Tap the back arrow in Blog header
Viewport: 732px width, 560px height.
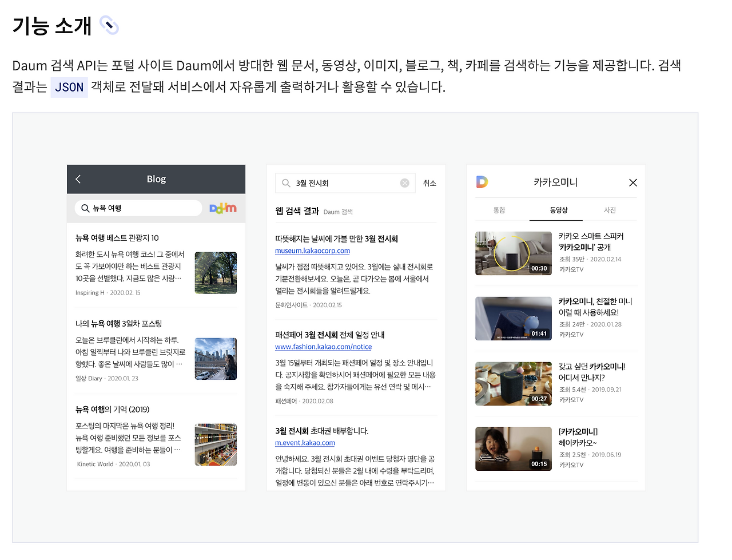78,179
